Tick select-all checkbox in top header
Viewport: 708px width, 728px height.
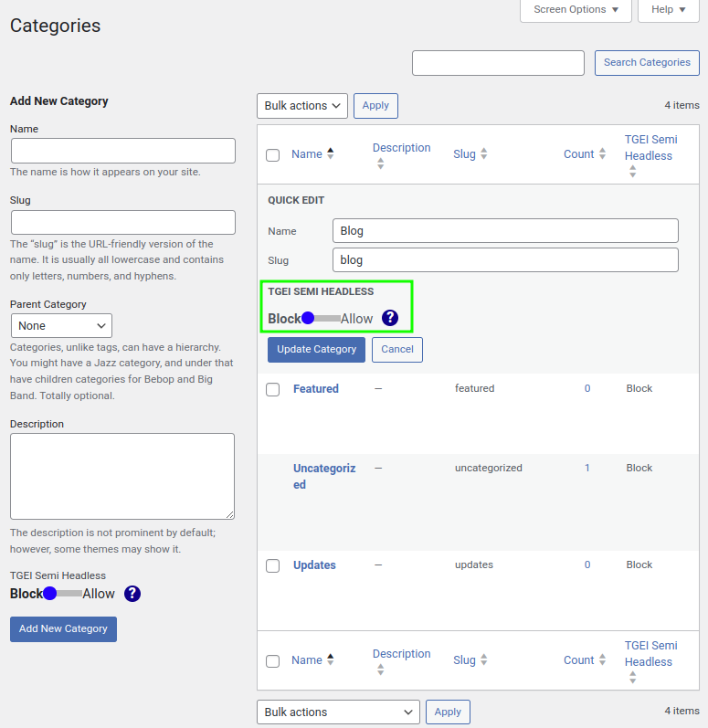(x=272, y=154)
